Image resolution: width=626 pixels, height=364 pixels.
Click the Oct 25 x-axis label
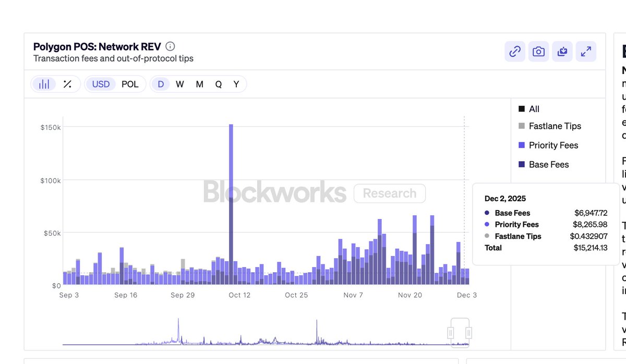pyautogui.click(x=296, y=295)
